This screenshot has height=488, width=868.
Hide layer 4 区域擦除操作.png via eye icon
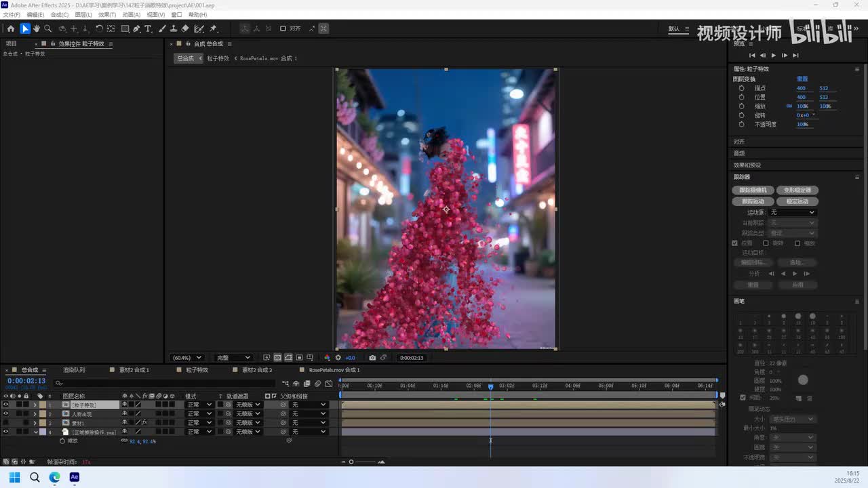point(5,432)
